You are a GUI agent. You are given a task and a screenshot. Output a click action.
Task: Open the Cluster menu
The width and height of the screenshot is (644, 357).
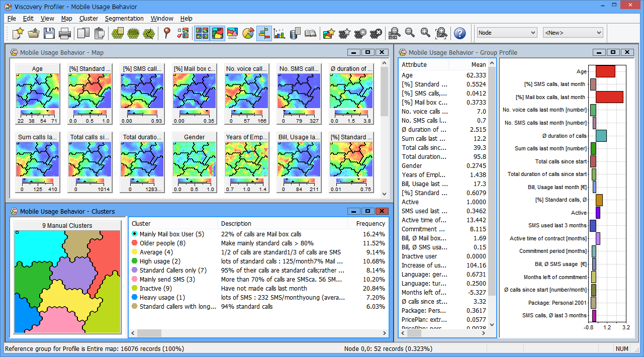pyautogui.click(x=88, y=19)
